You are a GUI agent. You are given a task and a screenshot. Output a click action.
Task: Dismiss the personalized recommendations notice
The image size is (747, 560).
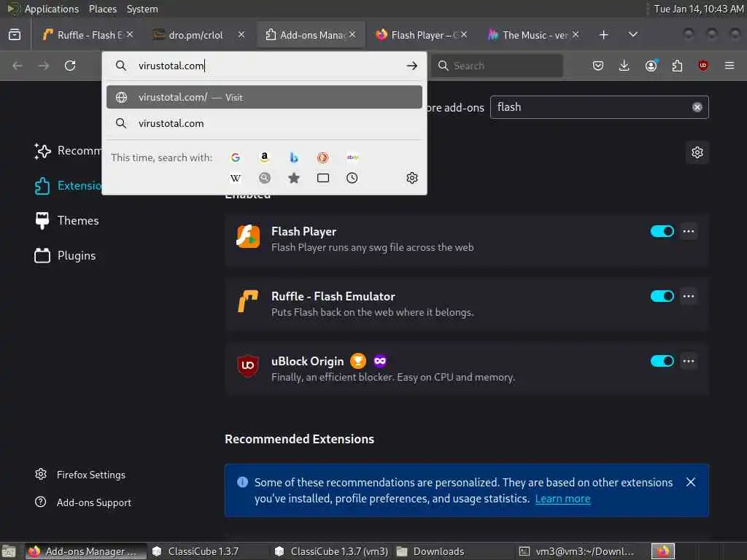coord(691,483)
